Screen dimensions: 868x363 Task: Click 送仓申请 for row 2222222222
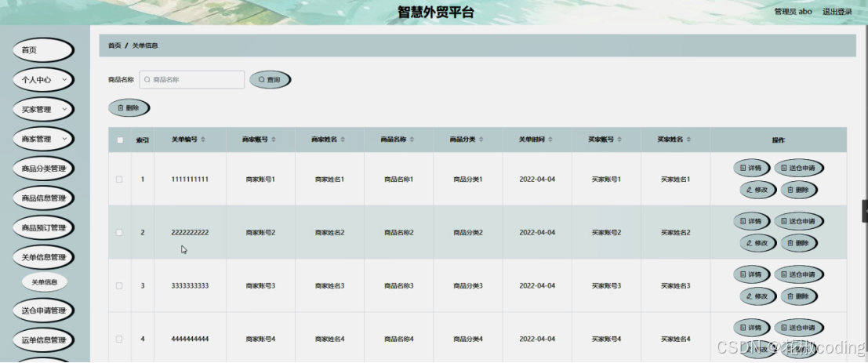point(798,221)
